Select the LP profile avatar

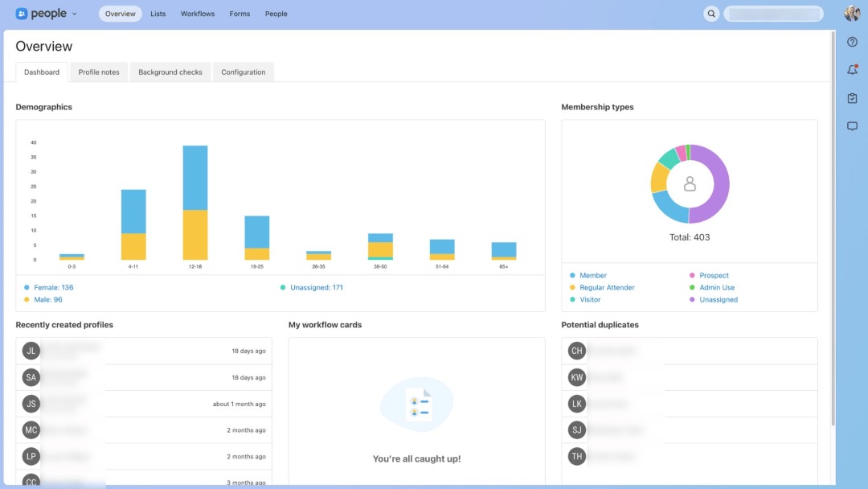click(x=31, y=456)
